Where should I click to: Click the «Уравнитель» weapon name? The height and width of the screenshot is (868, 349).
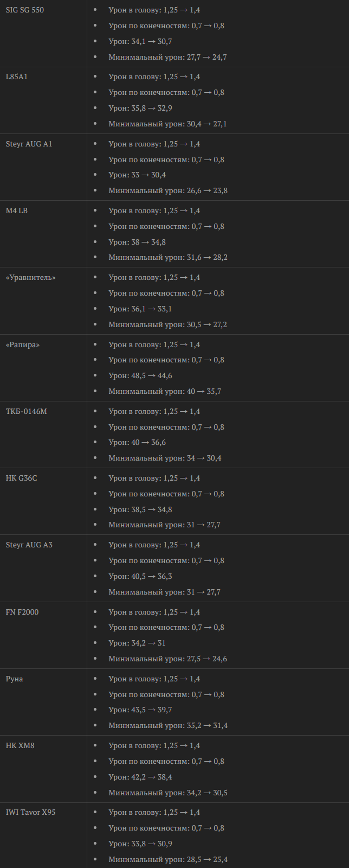(31, 277)
